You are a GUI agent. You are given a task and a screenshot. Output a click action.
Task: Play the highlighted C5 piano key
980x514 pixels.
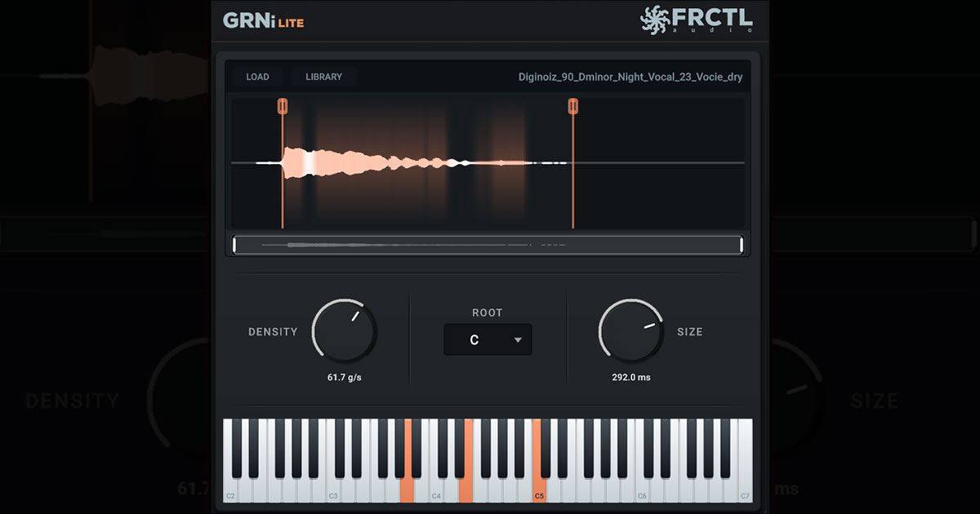pos(539,490)
